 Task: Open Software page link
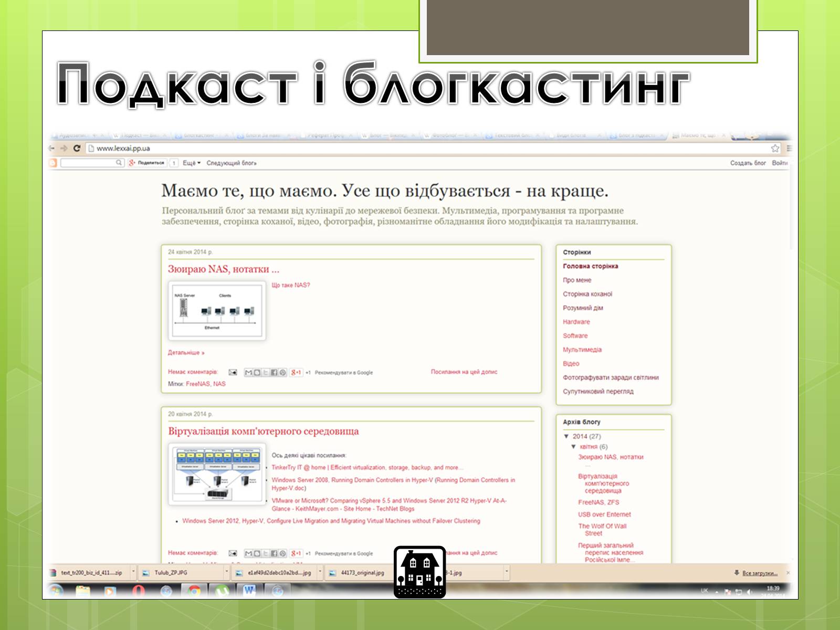click(575, 336)
